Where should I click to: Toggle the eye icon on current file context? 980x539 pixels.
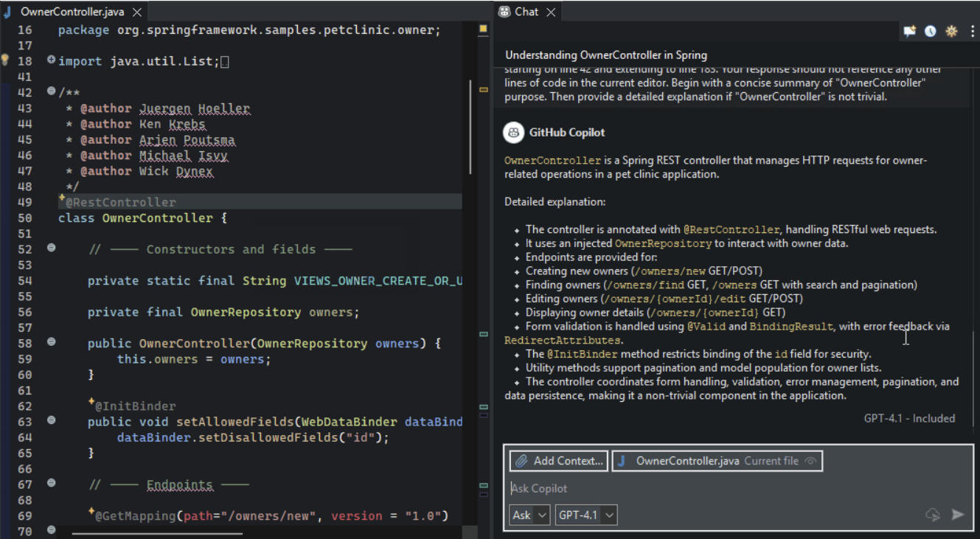(811, 461)
